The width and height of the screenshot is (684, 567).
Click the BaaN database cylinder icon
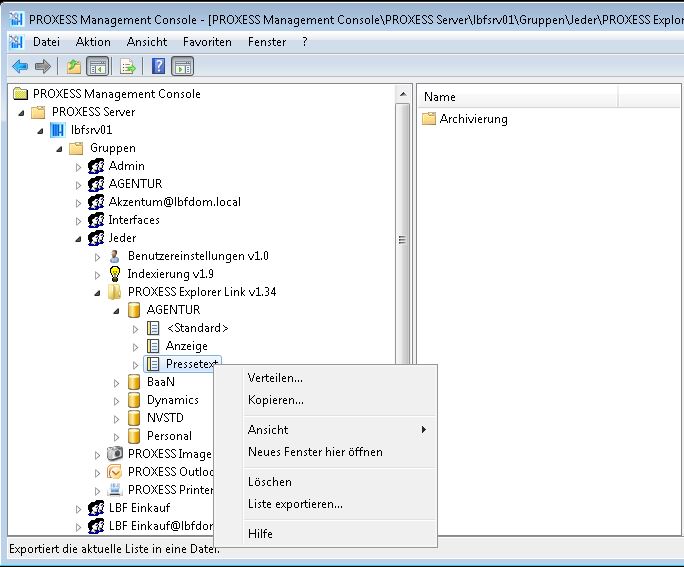point(134,382)
